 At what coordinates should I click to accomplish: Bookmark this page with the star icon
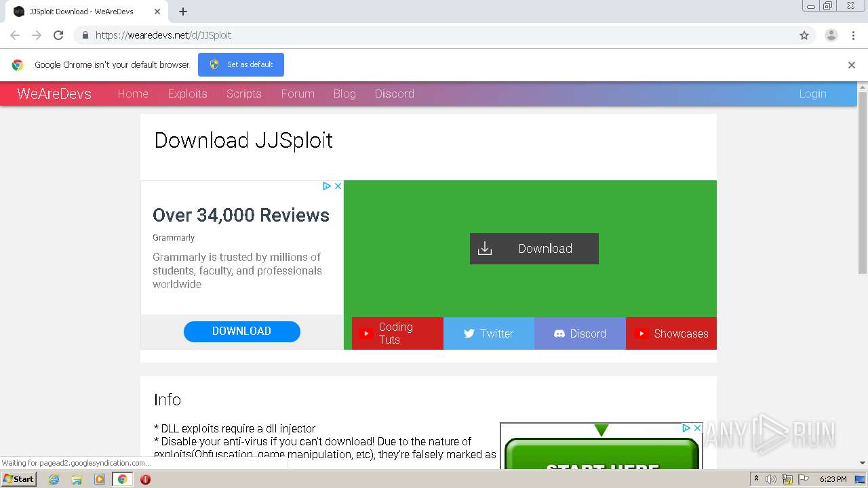tap(804, 35)
